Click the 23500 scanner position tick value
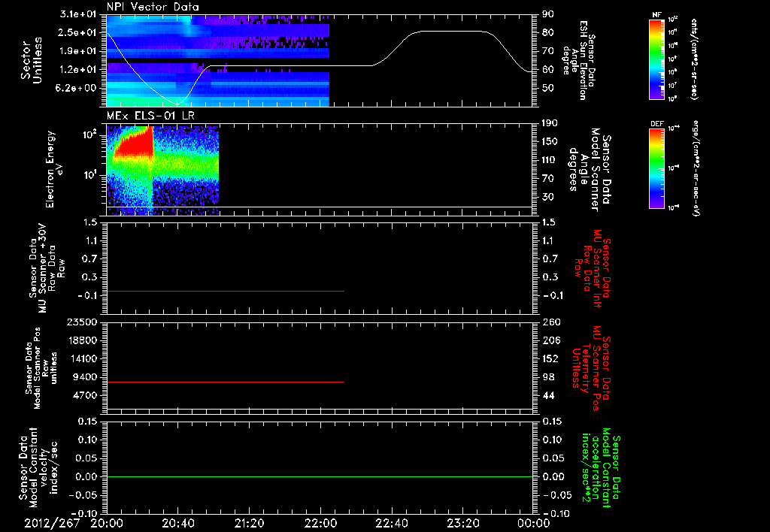Image resolution: width=770 pixels, height=532 pixels. [81, 322]
